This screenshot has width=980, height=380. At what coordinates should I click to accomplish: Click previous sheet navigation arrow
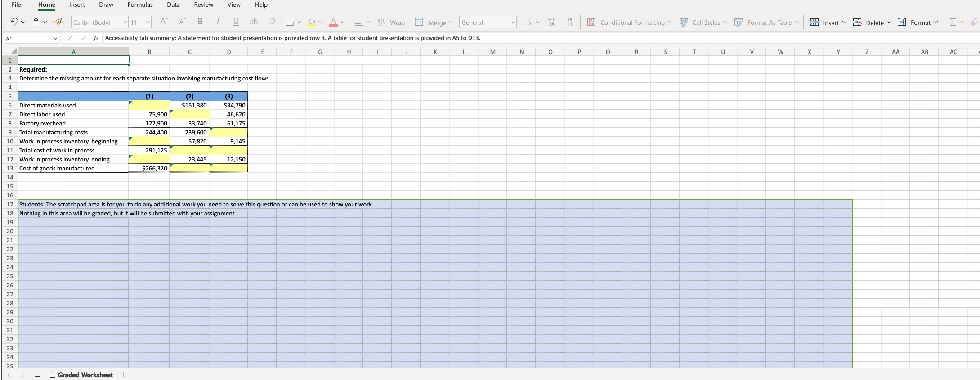[9, 375]
